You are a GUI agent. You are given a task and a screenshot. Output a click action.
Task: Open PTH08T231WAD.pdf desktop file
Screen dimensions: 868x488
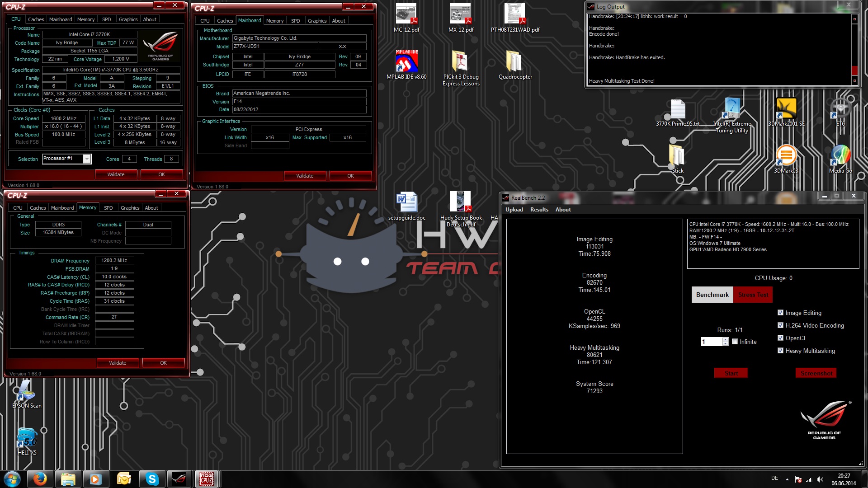coord(515,18)
